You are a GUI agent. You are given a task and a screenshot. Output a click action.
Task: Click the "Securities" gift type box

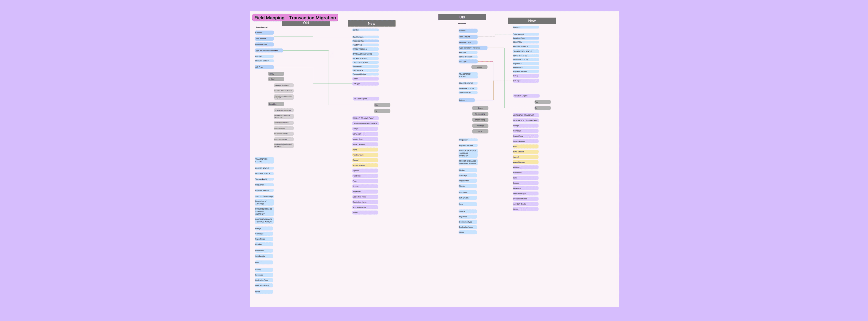click(x=276, y=104)
